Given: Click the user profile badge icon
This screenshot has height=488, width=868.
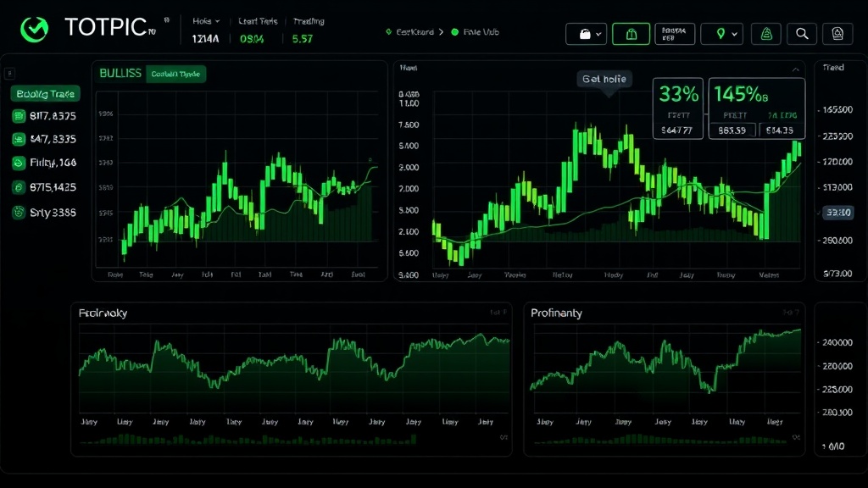Looking at the screenshot, I should (837, 34).
